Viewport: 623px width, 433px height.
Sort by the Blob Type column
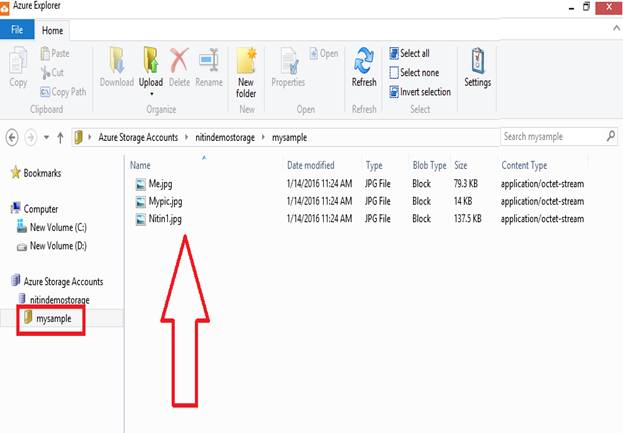click(x=429, y=165)
